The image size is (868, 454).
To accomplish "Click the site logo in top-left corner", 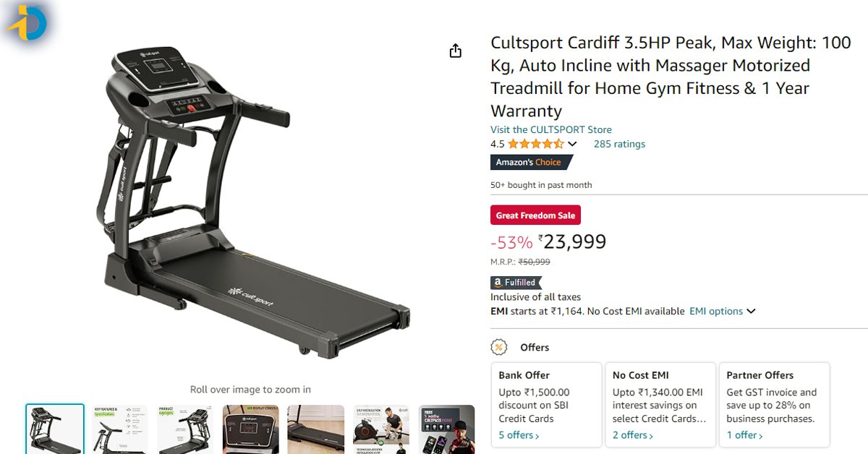I will (x=27, y=23).
